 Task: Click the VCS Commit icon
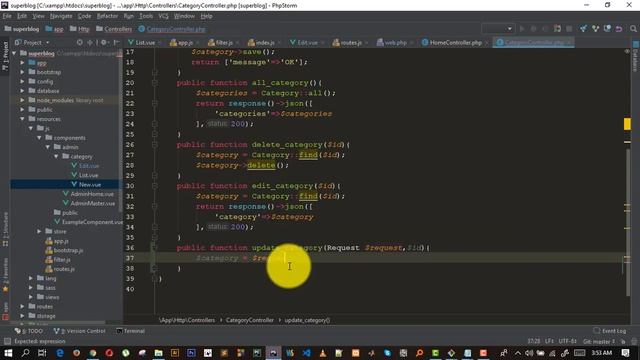596,29
